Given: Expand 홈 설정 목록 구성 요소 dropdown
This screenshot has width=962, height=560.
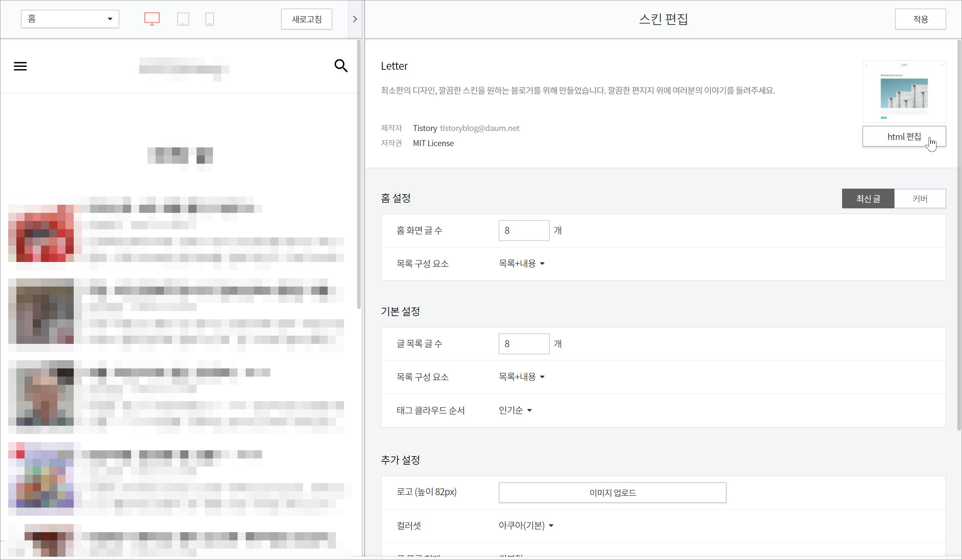Looking at the screenshot, I should click(521, 264).
